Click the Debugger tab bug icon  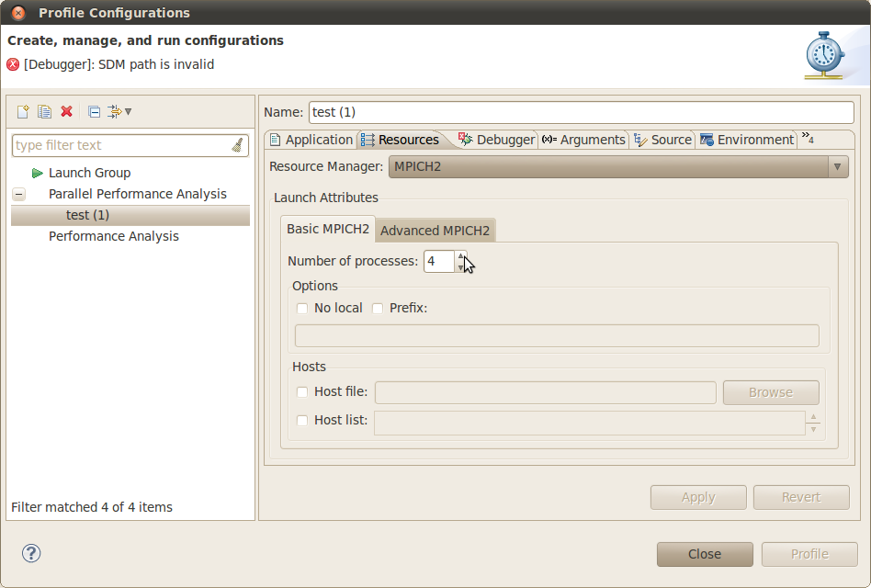point(466,140)
